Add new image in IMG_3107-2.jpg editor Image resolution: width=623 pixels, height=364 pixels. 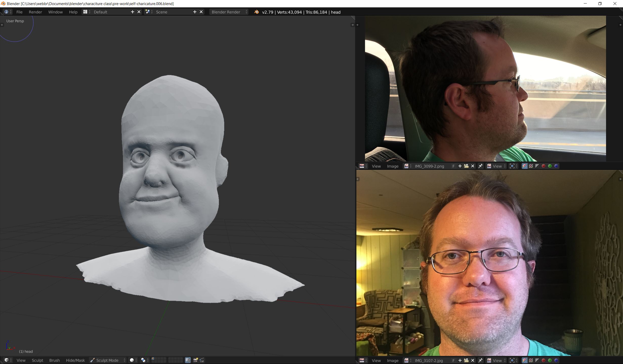click(460, 360)
